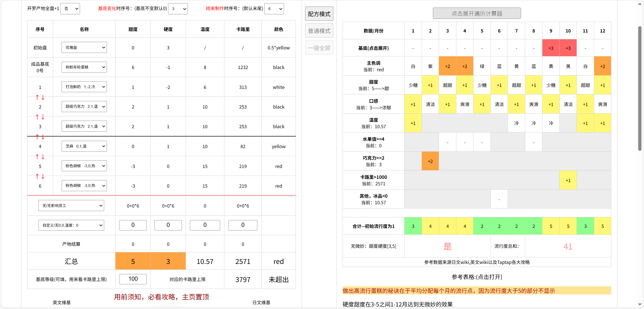Click the custom 甜度 input field
Image resolution: width=644 pixels, height=309 pixels.
(x=133, y=225)
